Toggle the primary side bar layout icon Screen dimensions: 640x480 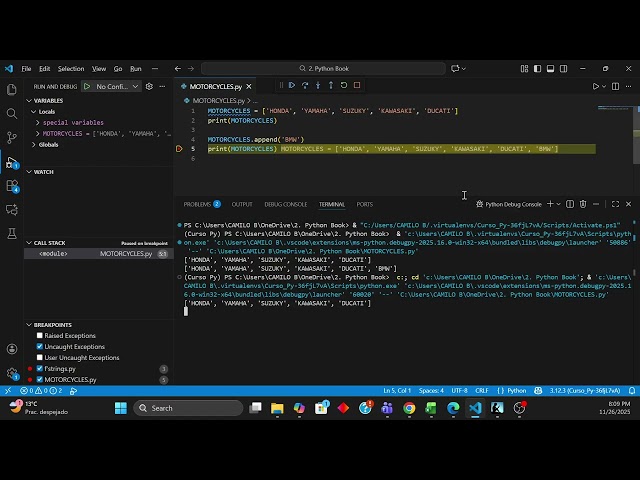(x=538, y=69)
